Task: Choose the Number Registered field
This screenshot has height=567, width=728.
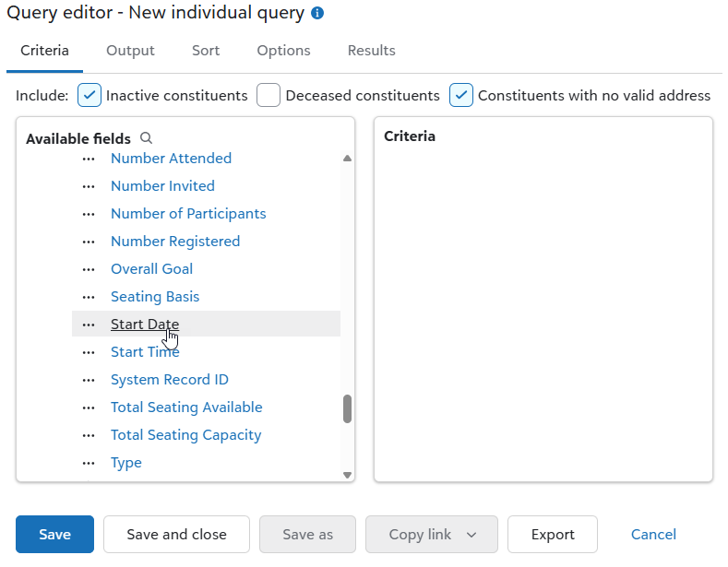Action: tap(175, 242)
